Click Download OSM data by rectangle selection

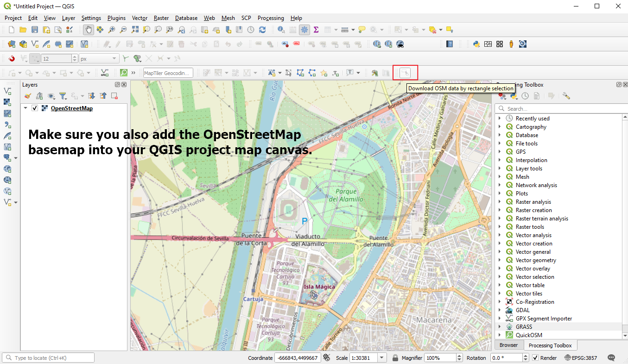point(405,73)
